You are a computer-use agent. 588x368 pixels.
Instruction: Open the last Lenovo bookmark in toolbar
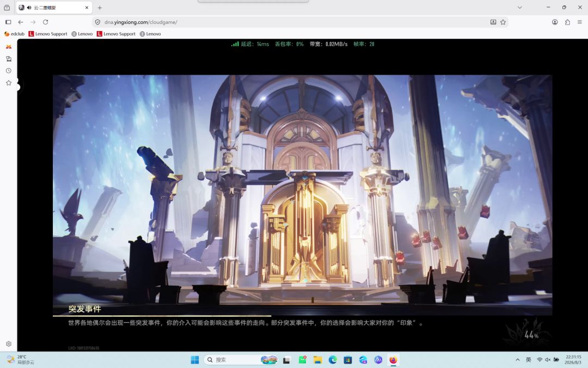point(150,34)
